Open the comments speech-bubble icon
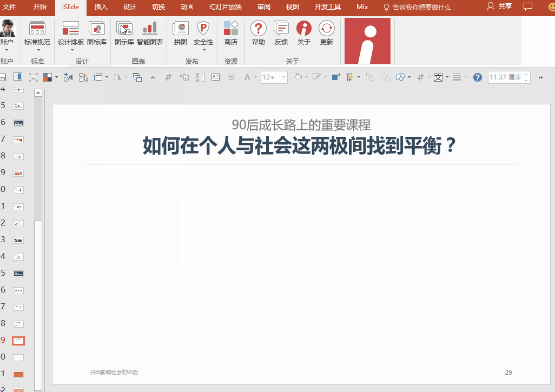 (528, 6)
